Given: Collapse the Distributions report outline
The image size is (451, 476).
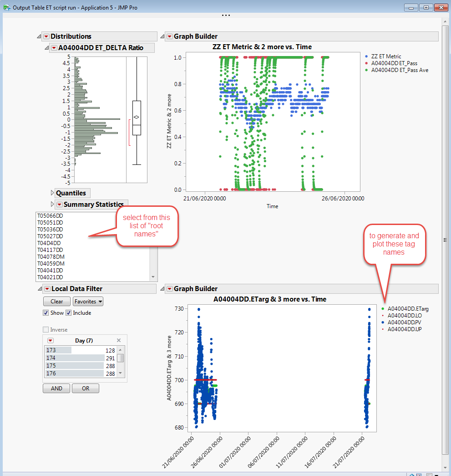Looking at the screenshot, I should tap(39, 36).
